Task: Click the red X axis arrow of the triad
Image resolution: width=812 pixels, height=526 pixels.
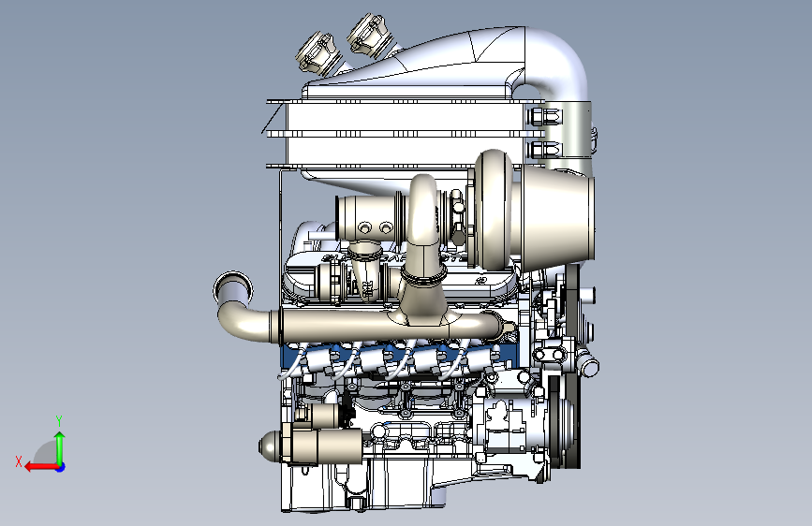Action: tap(41, 466)
